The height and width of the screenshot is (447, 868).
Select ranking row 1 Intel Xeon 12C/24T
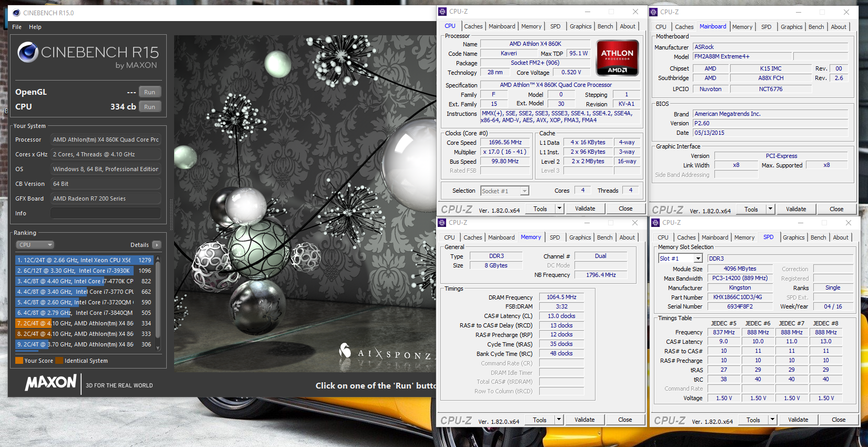[x=85, y=260]
